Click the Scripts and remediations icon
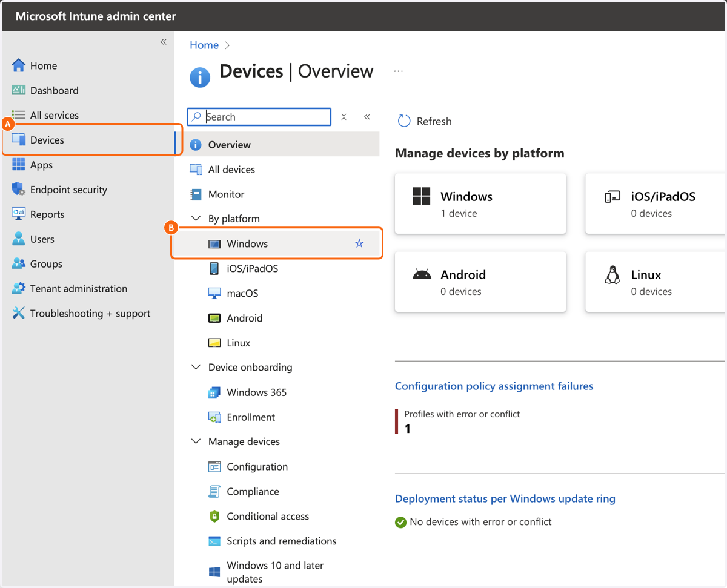 tap(214, 541)
